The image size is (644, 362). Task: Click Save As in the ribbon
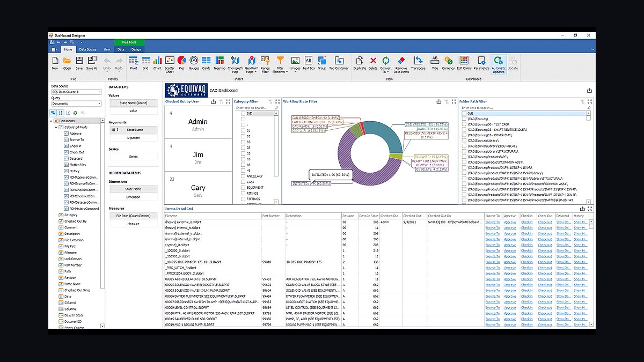[92, 63]
